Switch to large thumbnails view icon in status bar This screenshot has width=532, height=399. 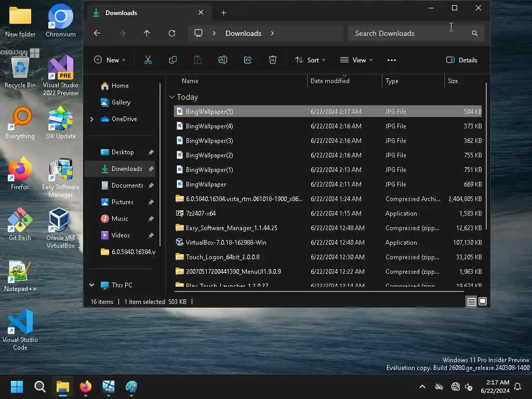(x=483, y=301)
